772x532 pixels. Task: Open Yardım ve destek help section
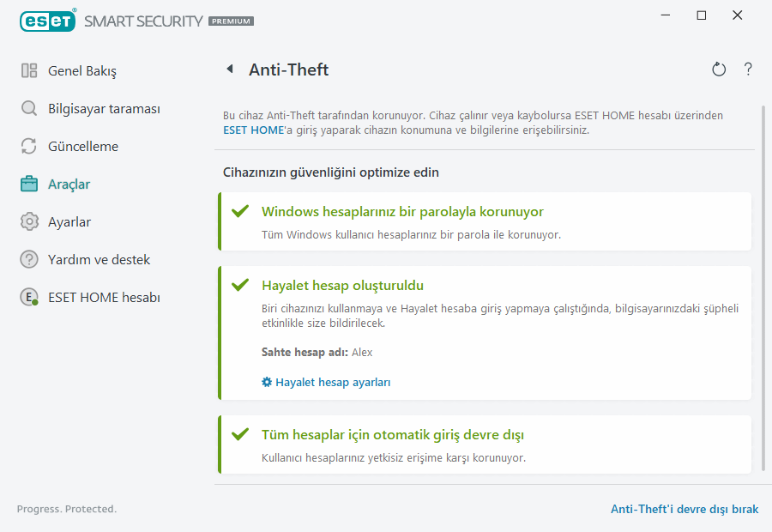coord(99,259)
